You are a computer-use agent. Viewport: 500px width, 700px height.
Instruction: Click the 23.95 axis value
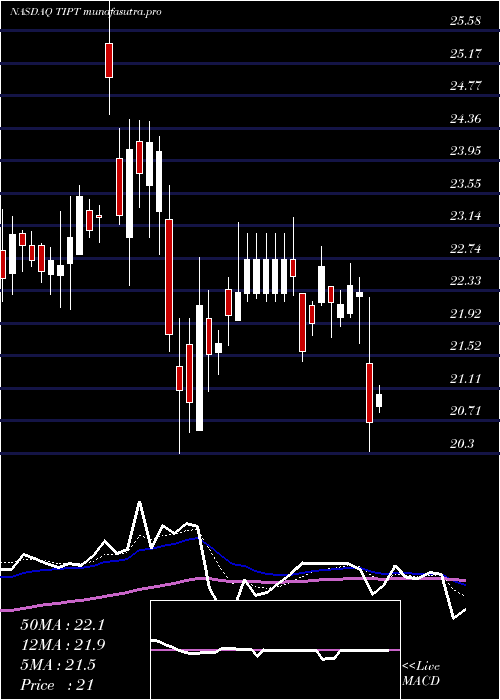point(466,150)
